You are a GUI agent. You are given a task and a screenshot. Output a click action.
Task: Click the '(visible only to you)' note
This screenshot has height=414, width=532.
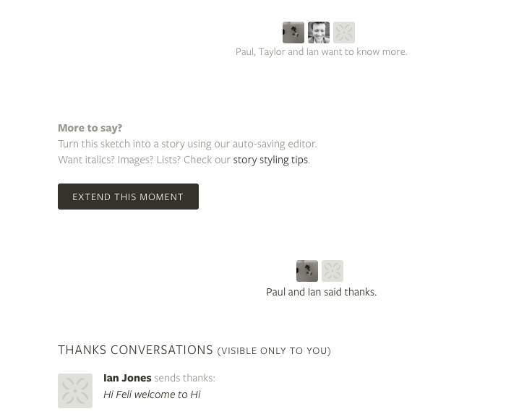274,350
